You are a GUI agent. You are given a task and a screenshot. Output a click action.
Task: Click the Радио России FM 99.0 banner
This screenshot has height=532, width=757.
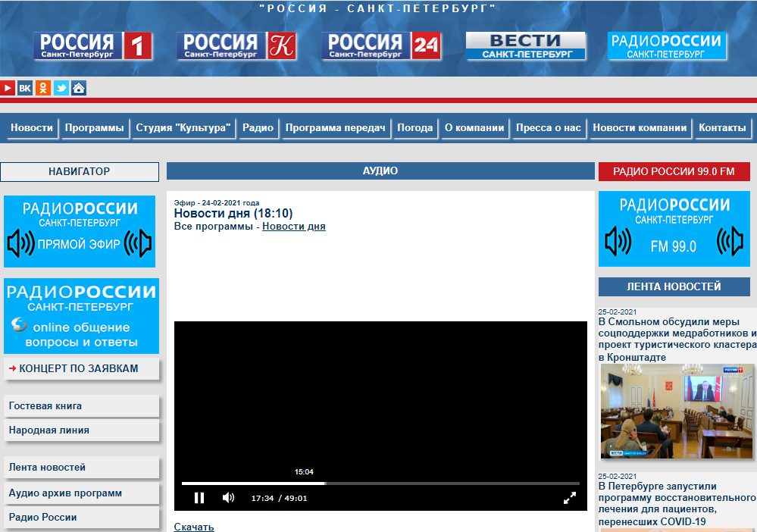tap(676, 229)
